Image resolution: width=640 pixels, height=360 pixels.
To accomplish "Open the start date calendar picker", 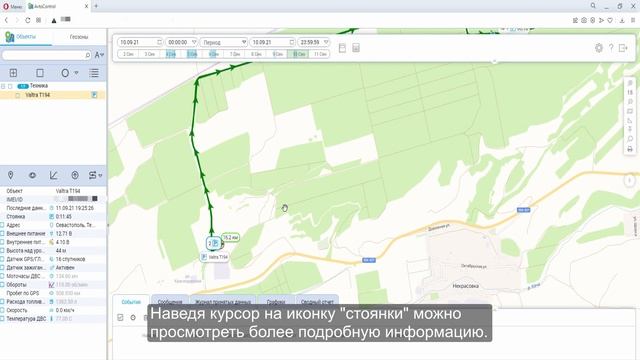I will click(159, 42).
